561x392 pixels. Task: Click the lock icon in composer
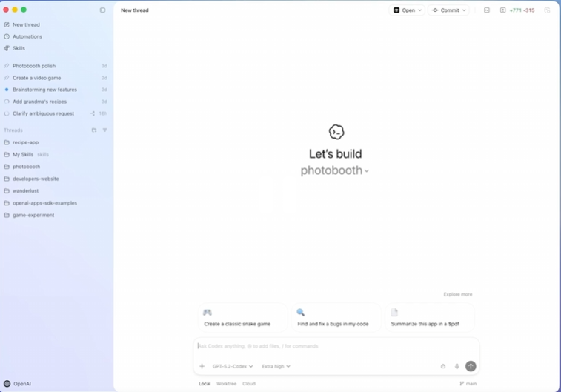pyautogui.click(x=443, y=366)
